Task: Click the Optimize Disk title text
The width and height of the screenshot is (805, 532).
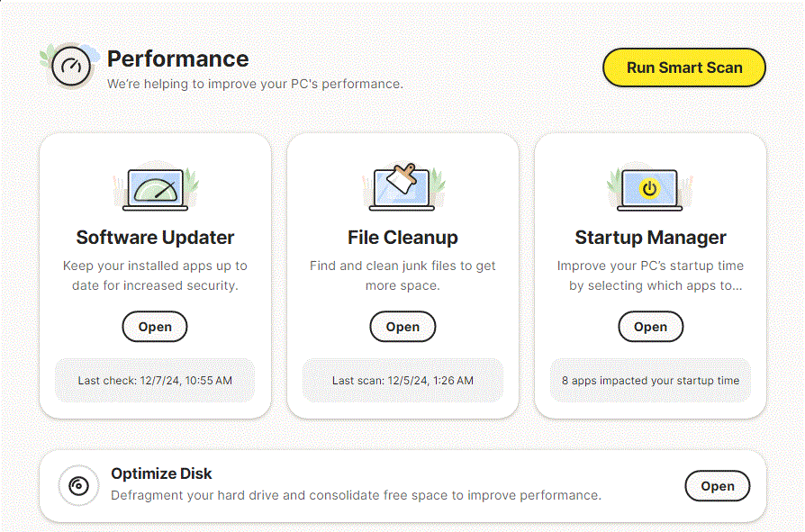Action: [161, 473]
